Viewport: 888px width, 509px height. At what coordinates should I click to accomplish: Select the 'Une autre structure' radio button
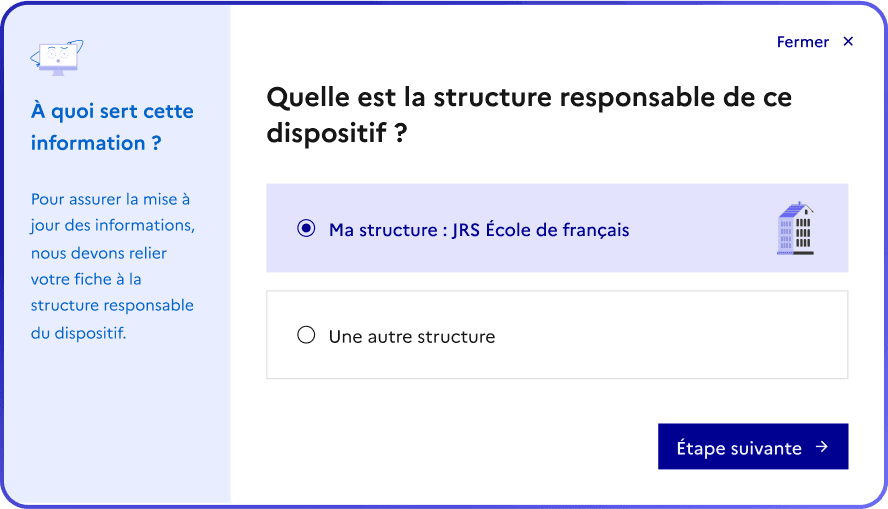[306, 336]
